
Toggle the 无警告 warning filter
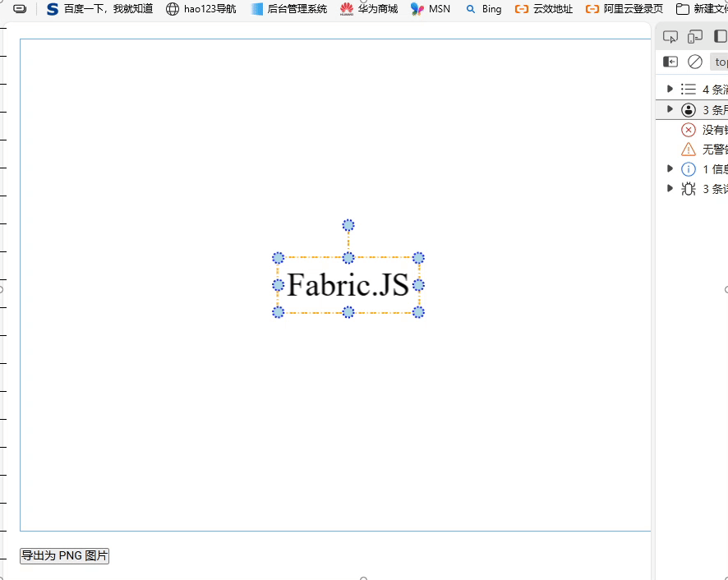689,149
